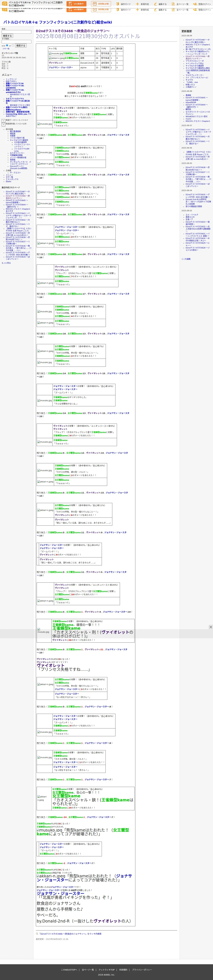213x980 pixels.
Task: Open 直轄@雀荘 最強雀鬼決定戦 menu link
Action: (x=18, y=112)
